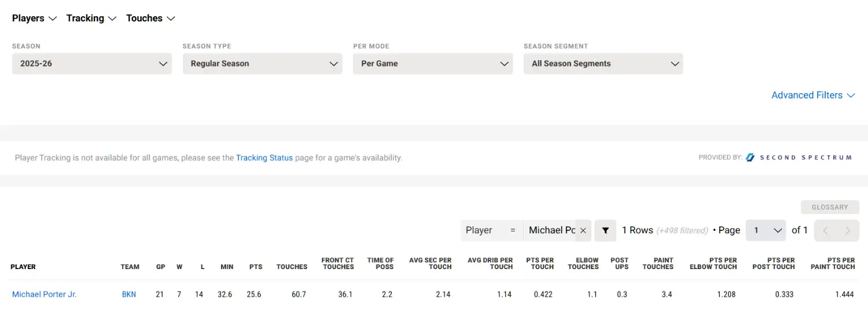Clear the Michael Porter player filter
The height and width of the screenshot is (320, 868).
click(583, 230)
